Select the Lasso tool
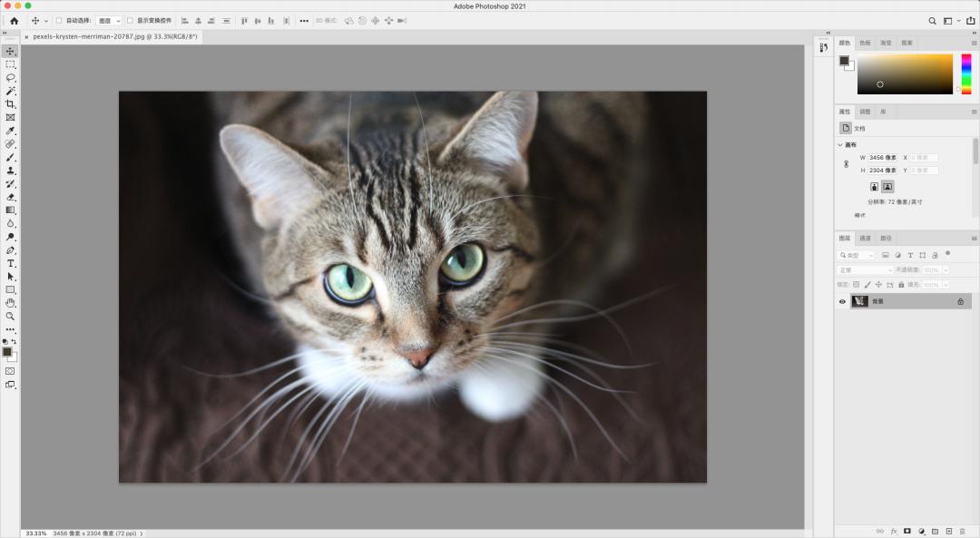 [11, 77]
